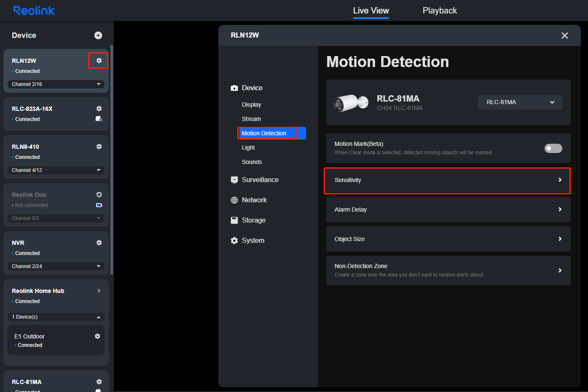The height and width of the screenshot is (392, 588).
Task: Switch to the Live View tab
Action: (x=371, y=11)
